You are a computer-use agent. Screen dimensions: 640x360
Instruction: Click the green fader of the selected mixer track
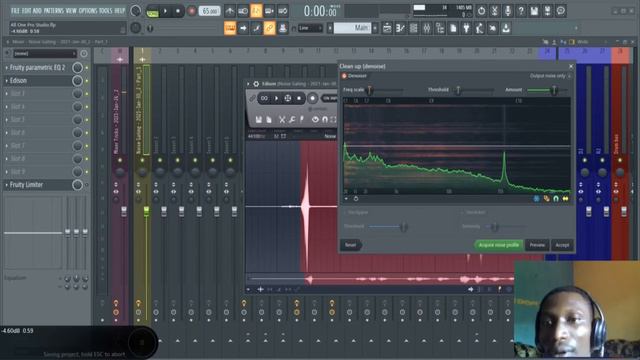[146, 211]
